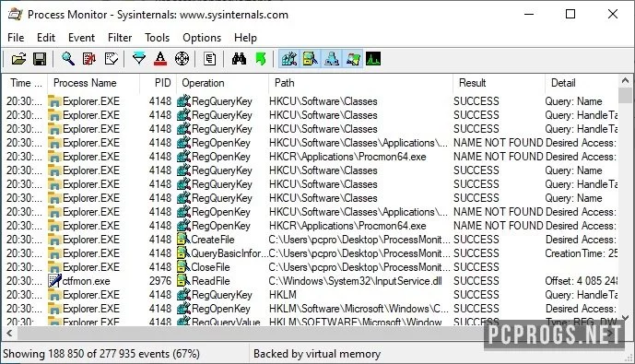Select path C:\Windows\System32\InputService.dll
The image size is (635, 364).
coord(355,281)
